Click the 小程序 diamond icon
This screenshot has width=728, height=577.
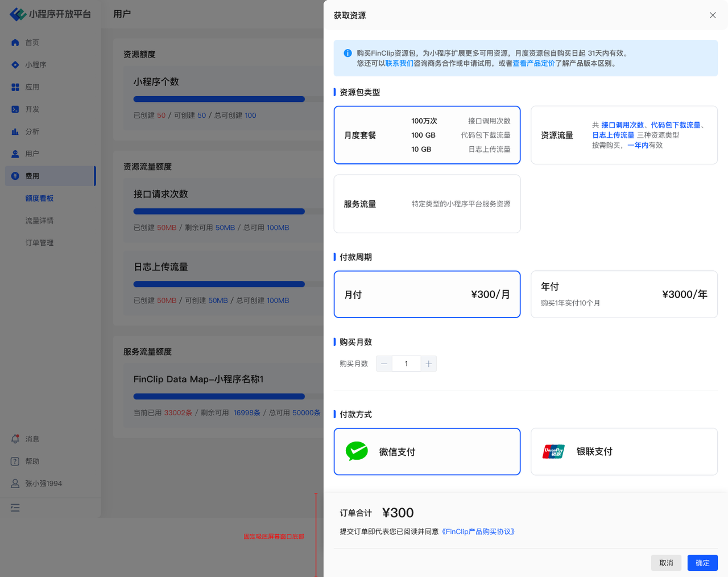(x=15, y=65)
